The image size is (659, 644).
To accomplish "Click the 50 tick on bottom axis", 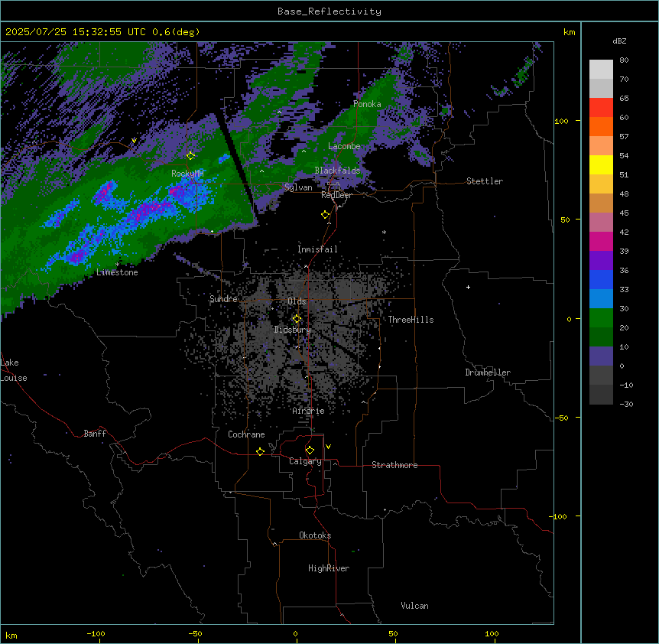I will click(393, 633).
